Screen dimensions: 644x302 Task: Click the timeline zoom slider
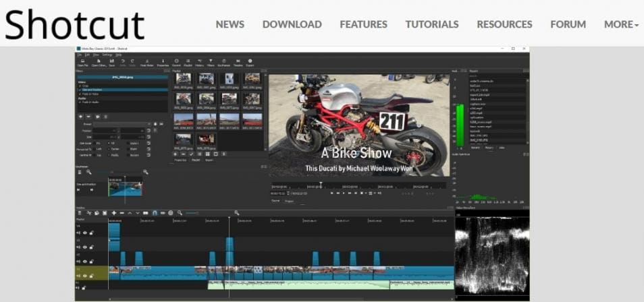191,213
